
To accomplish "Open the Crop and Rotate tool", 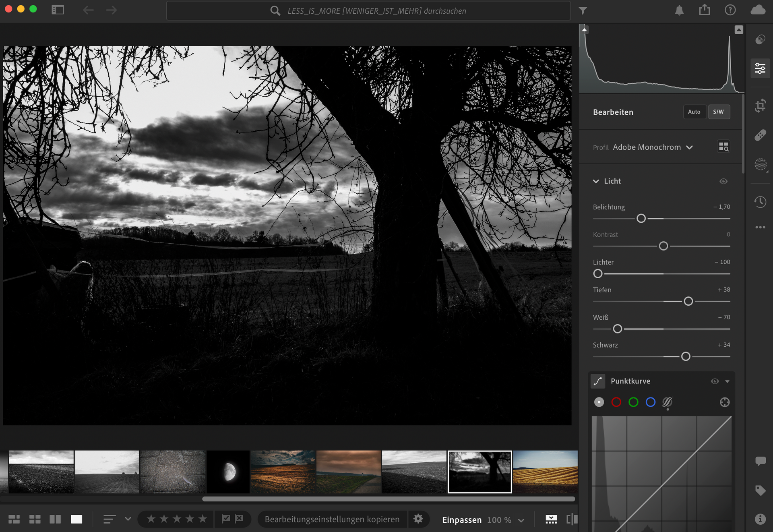I will coord(760,106).
